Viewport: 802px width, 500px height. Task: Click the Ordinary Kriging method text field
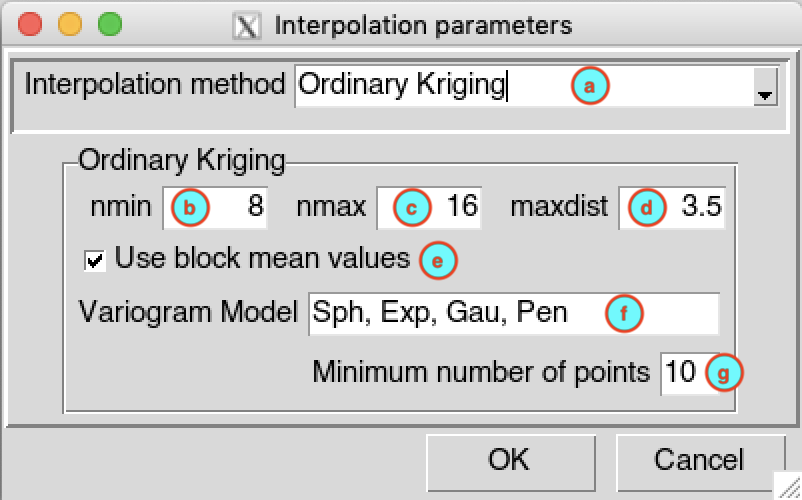pyautogui.click(x=524, y=86)
